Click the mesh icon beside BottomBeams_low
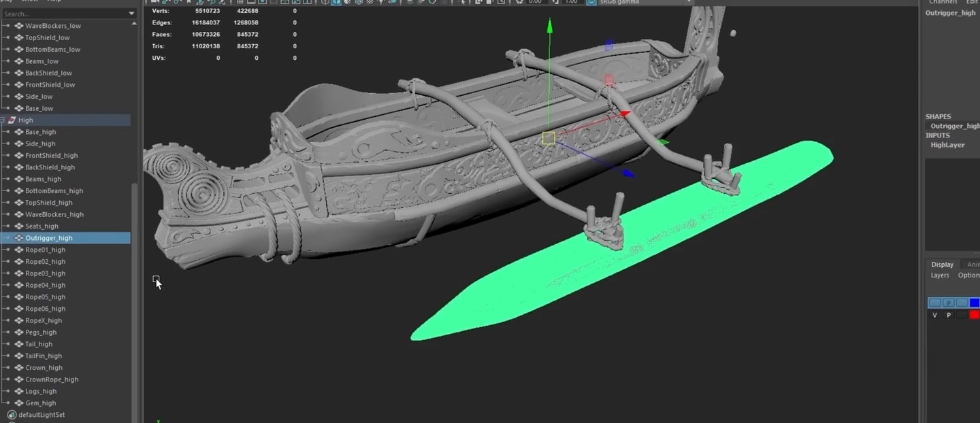This screenshot has width=980, height=423. 19,50
